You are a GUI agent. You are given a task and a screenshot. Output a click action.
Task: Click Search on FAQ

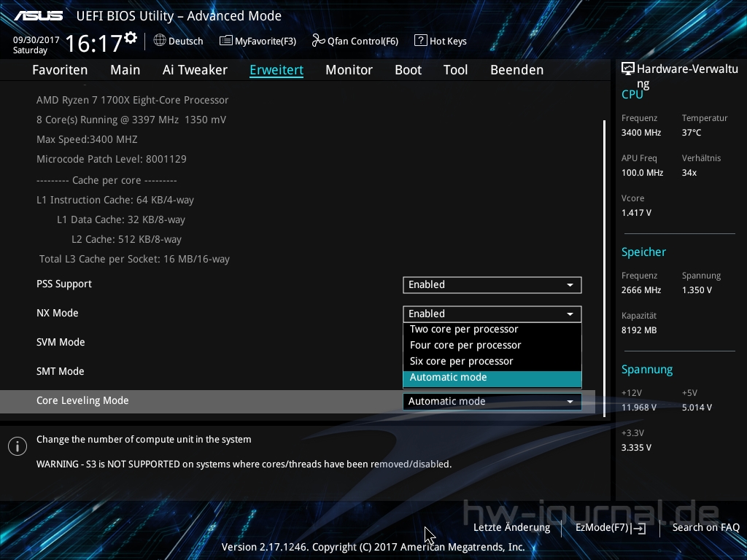(x=705, y=528)
